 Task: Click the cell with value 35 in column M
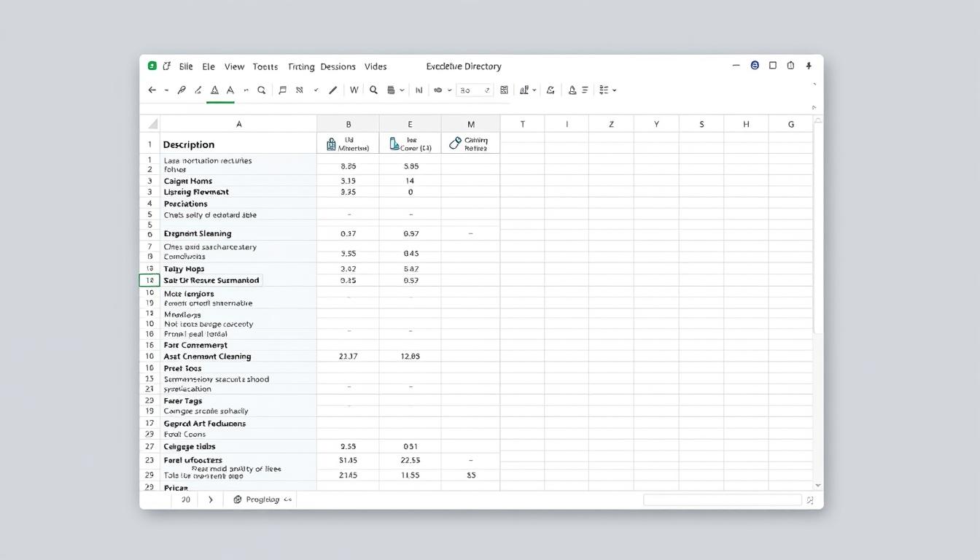[x=471, y=475]
